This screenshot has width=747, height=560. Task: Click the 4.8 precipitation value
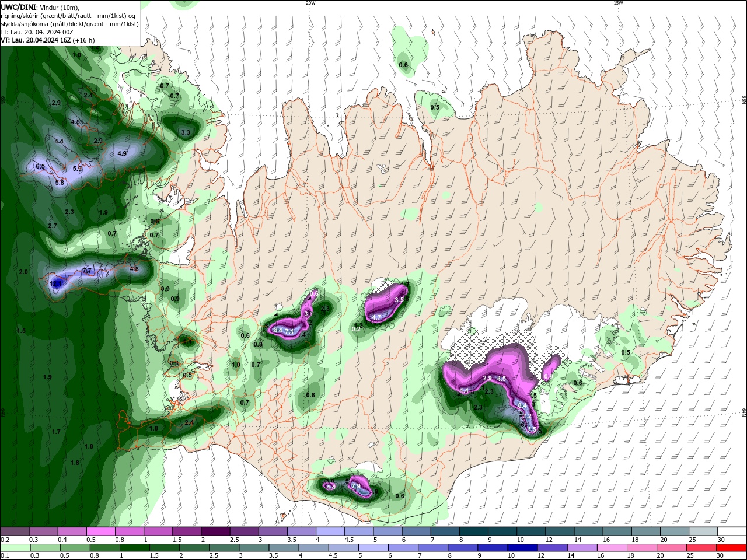134,269
